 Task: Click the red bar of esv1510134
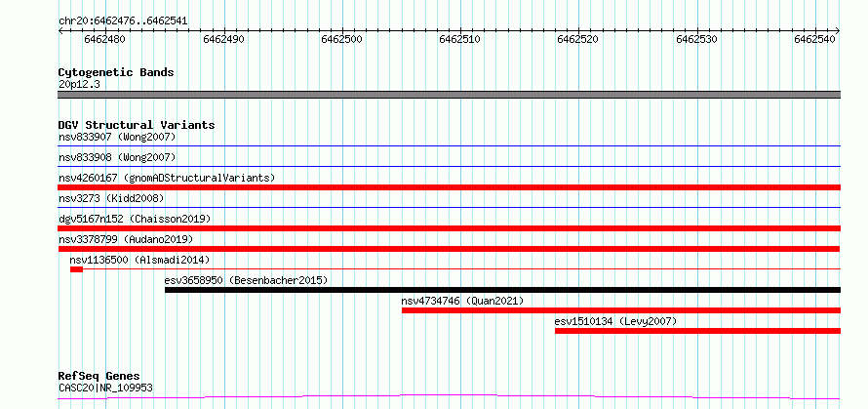(697, 331)
